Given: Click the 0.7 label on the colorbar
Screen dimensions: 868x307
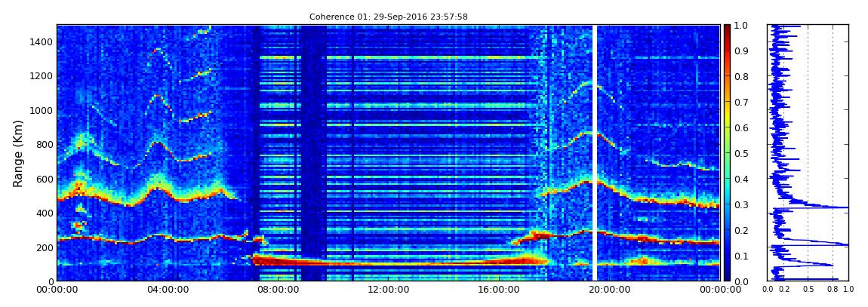Looking at the screenshot, I should point(743,103).
